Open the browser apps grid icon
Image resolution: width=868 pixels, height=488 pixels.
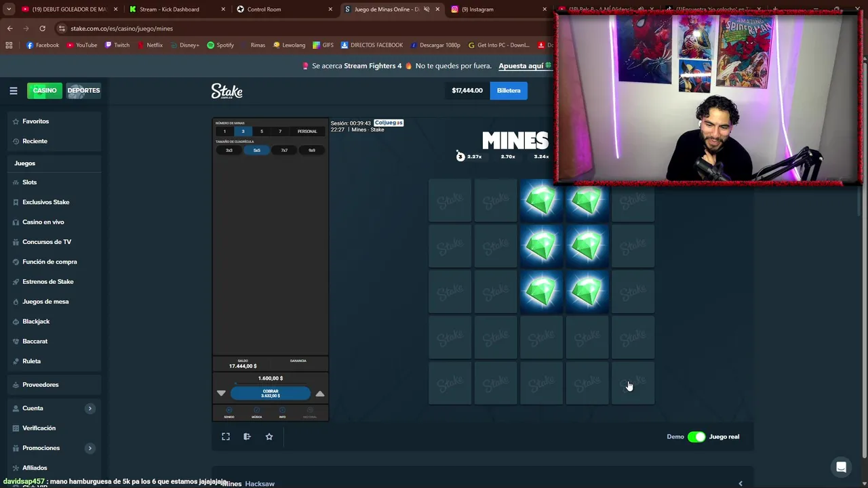coord(9,45)
